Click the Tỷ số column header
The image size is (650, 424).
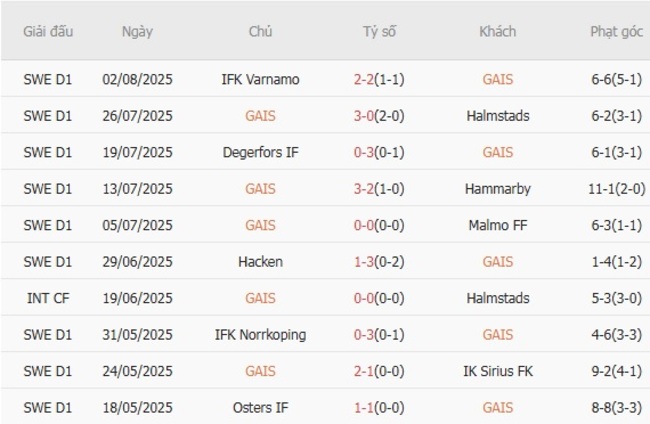(x=379, y=31)
